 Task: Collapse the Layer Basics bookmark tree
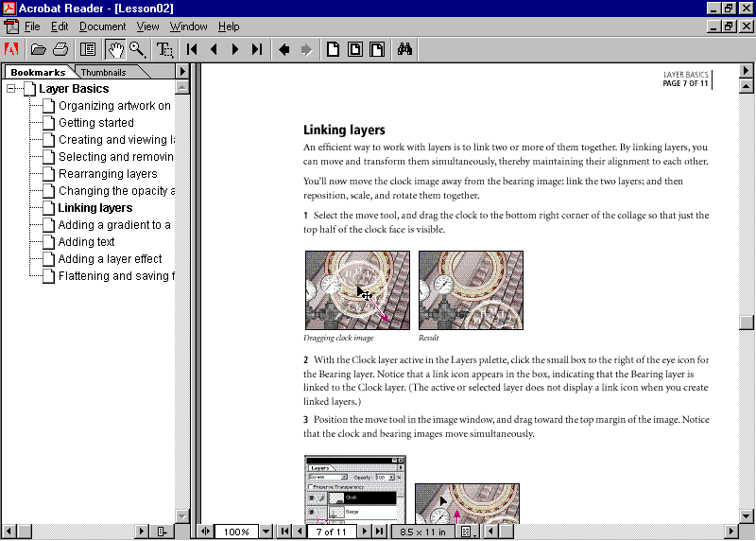[x=10, y=88]
